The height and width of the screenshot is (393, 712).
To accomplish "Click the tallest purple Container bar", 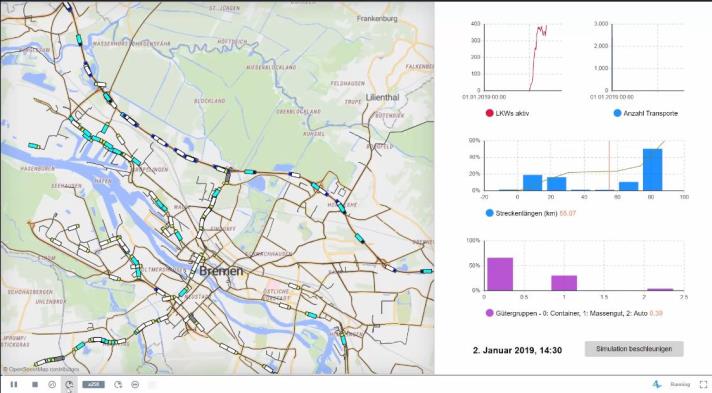I will [500, 274].
